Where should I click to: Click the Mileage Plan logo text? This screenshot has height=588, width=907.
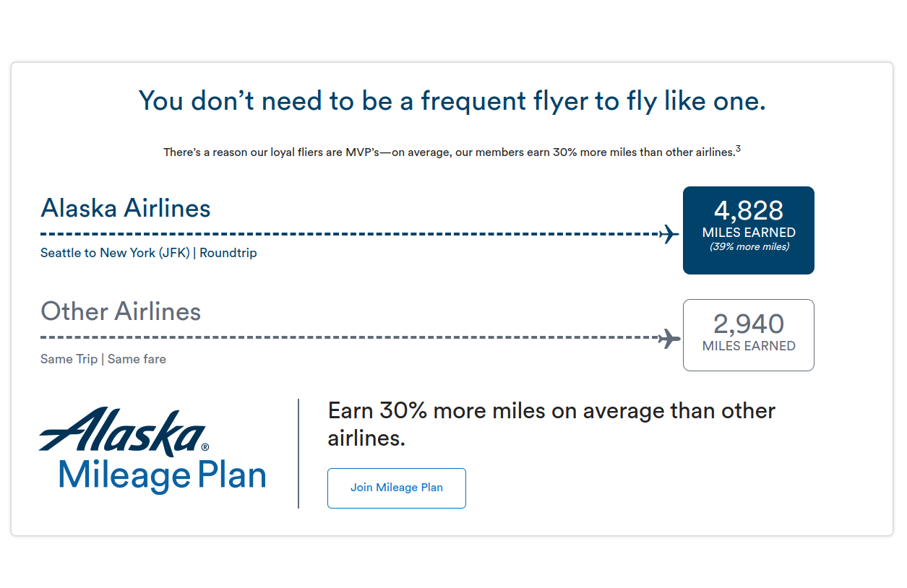tap(162, 475)
